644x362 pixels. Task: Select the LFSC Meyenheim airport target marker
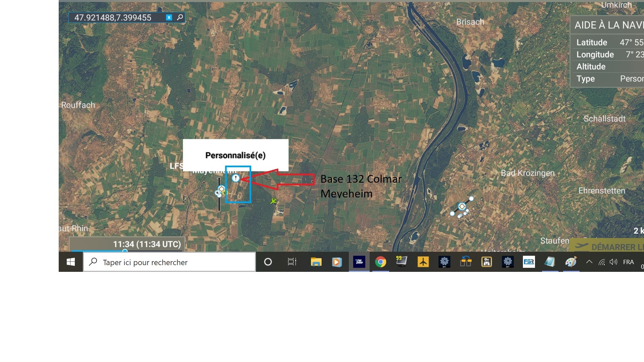pyautogui.click(x=221, y=189)
